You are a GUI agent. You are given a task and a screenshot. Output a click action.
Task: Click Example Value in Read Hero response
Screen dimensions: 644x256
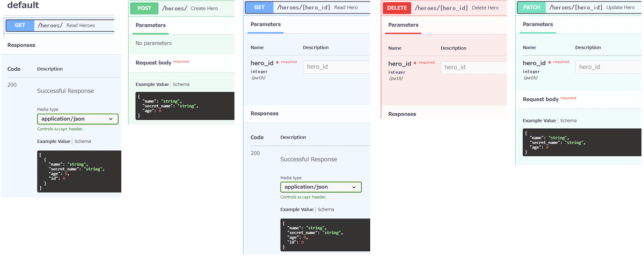[x=297, y=210]
